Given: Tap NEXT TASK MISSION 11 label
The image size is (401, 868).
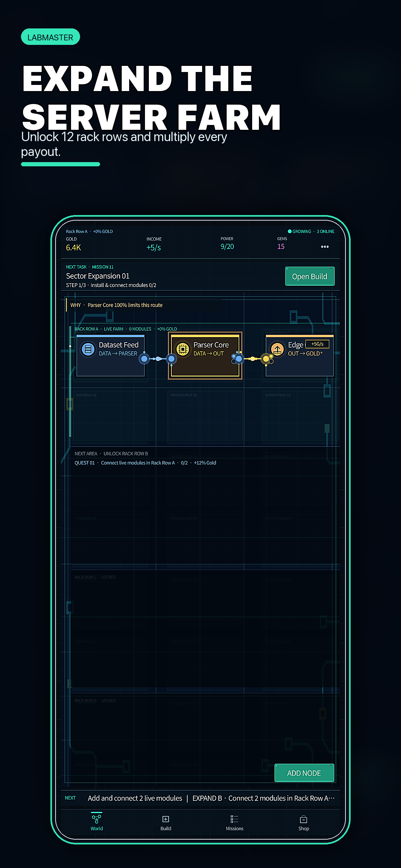Looking at the screenshot, I should pos(90,267).
